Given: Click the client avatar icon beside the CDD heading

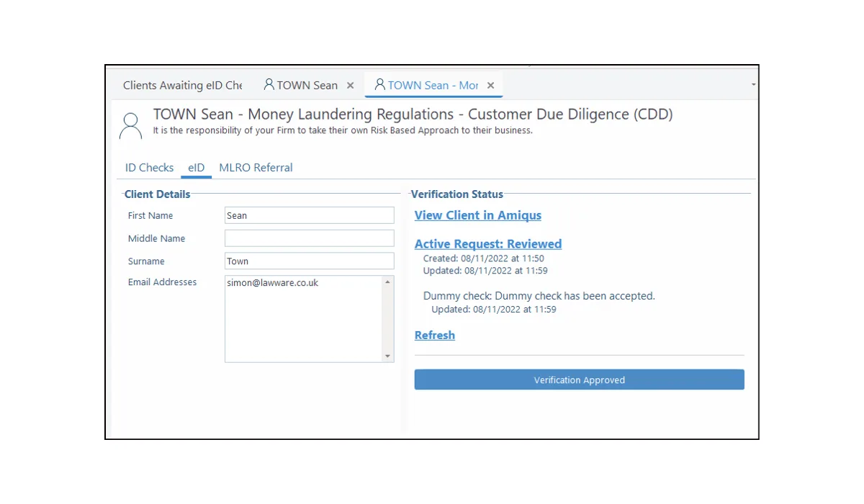Looking at the screenshot, I should click(x=130, y=125).
